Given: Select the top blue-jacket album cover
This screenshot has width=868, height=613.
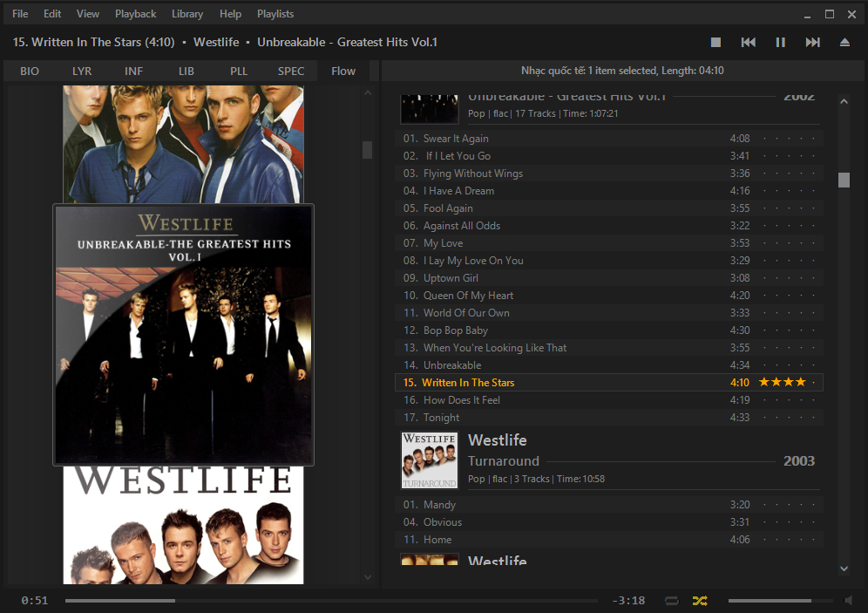Looking at the screenshot, I should pos(183,144).
